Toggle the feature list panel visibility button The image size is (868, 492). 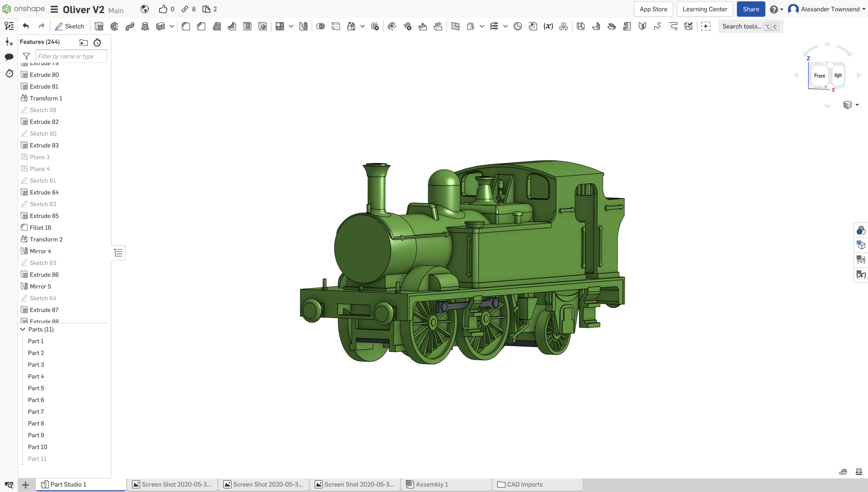[118, 253]
